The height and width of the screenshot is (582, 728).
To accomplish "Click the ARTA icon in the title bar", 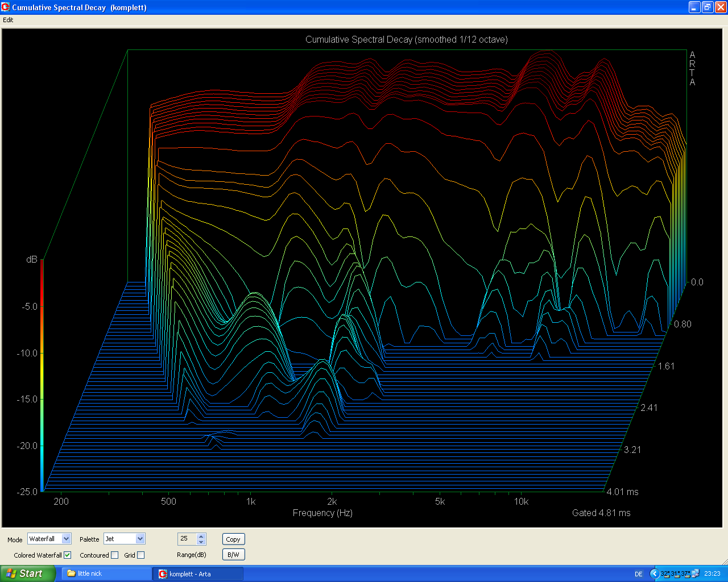I will click(x=6, y=7).
